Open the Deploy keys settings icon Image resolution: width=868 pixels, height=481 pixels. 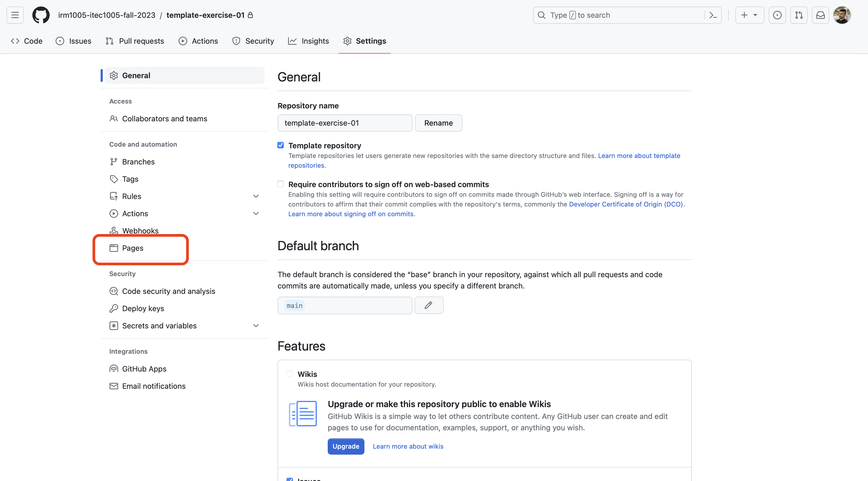pos(114,308)
